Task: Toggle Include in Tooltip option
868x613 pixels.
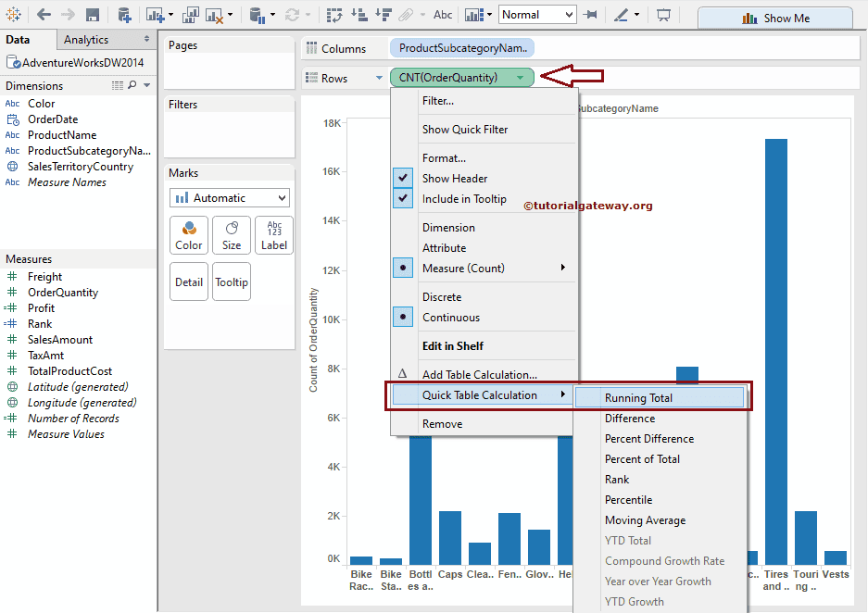Action: click(x=464, y=199)
